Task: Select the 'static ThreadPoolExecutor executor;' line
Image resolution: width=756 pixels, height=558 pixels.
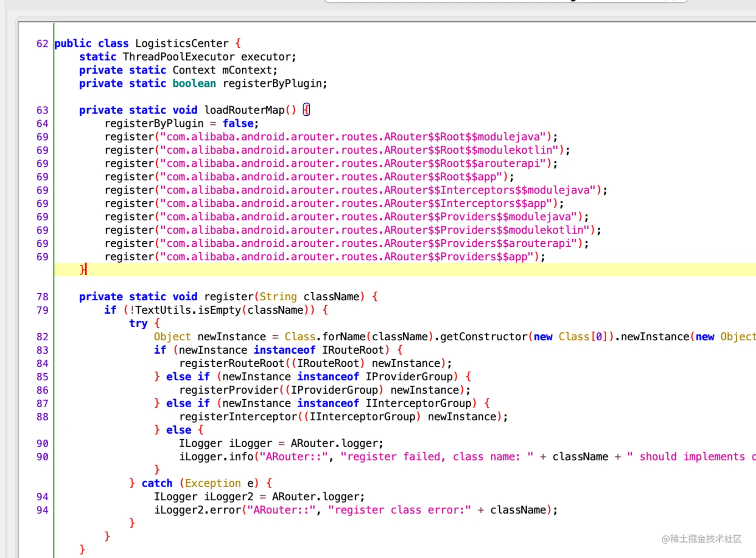Action: tap(187, 57)
